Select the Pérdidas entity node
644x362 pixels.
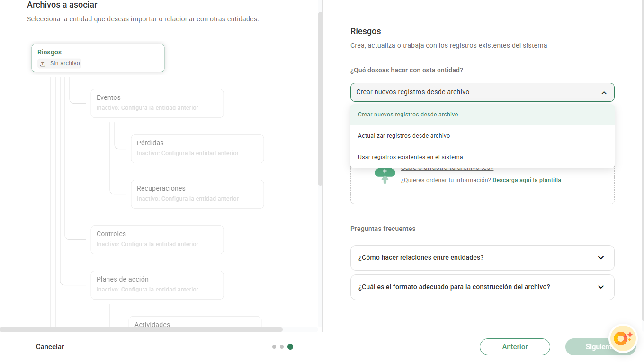point(197,149)
